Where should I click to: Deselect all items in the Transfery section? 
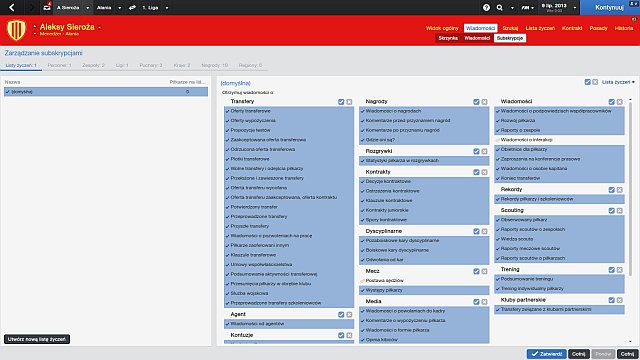tap(349, 102)
